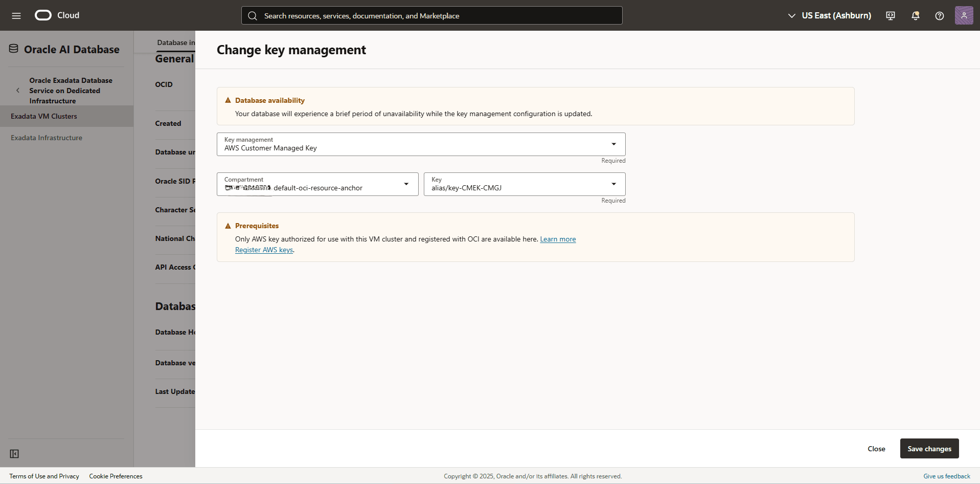Click the Close button
The height and width of the screenshot is (484, 980).
point(876,448)
